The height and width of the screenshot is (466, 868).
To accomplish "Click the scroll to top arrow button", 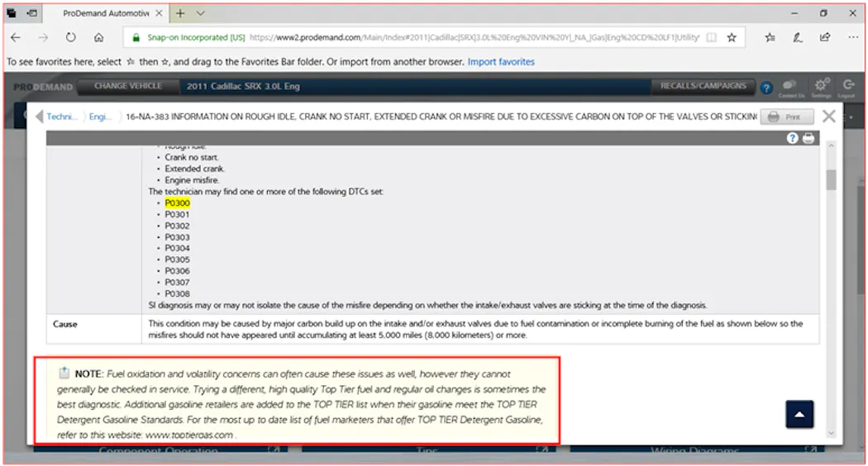I will pyautogui.click(x=799, y=415).
